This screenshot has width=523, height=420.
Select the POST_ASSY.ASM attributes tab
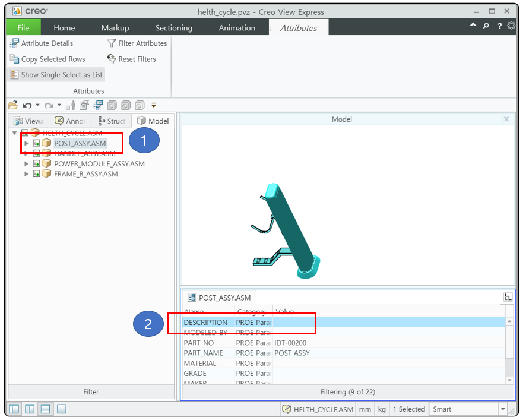(x=219, y=298)
